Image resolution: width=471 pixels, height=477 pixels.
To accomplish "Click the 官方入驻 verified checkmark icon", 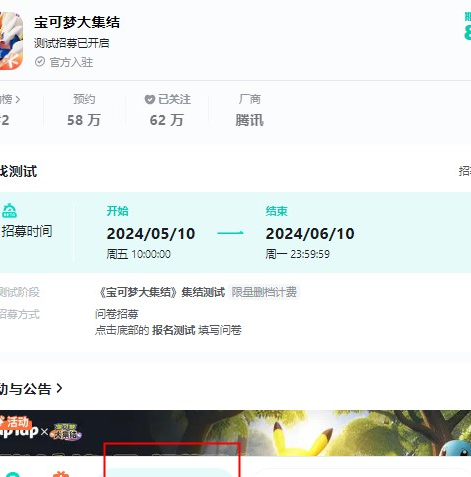I will point(40,62).
